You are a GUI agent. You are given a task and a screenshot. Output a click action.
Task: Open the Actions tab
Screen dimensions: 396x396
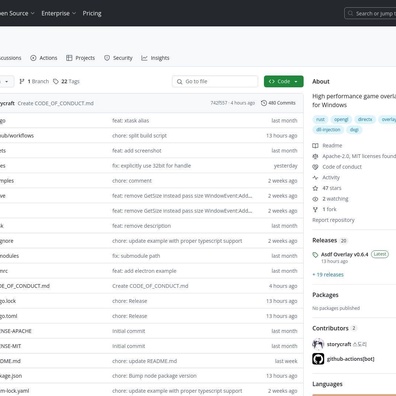point(44,58)
